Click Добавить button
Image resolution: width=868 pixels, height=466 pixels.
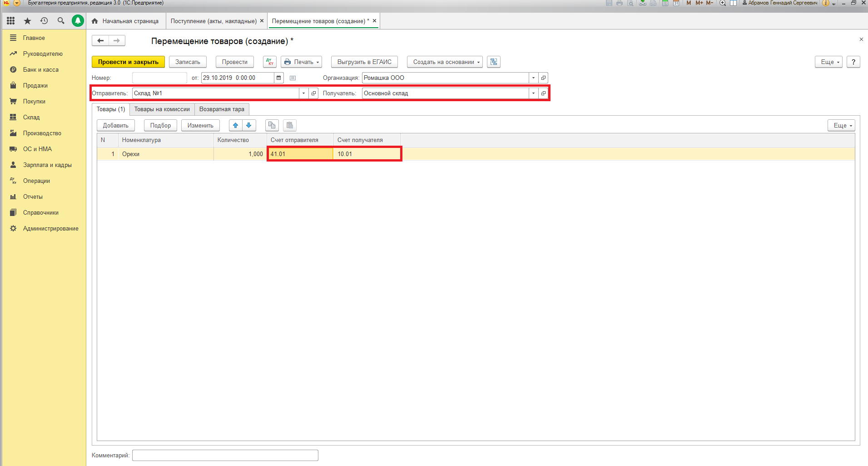pos(116,126)
